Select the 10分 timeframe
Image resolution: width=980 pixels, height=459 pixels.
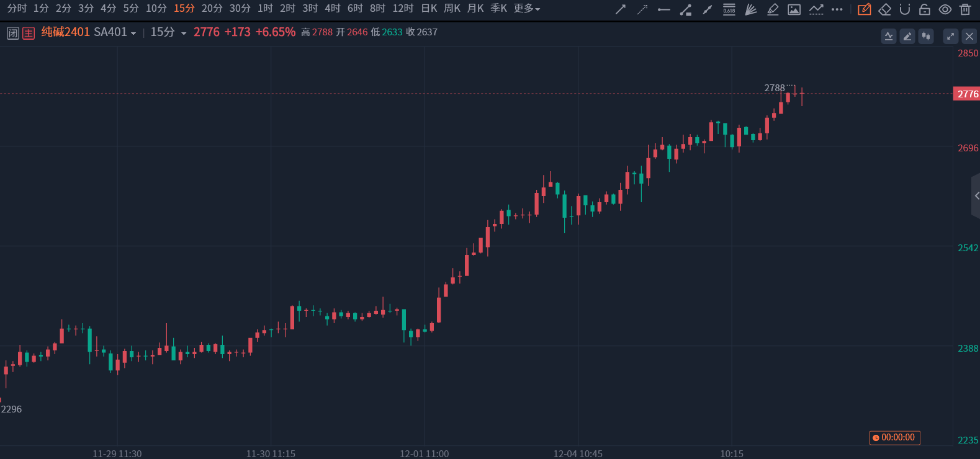coord(156,9)
